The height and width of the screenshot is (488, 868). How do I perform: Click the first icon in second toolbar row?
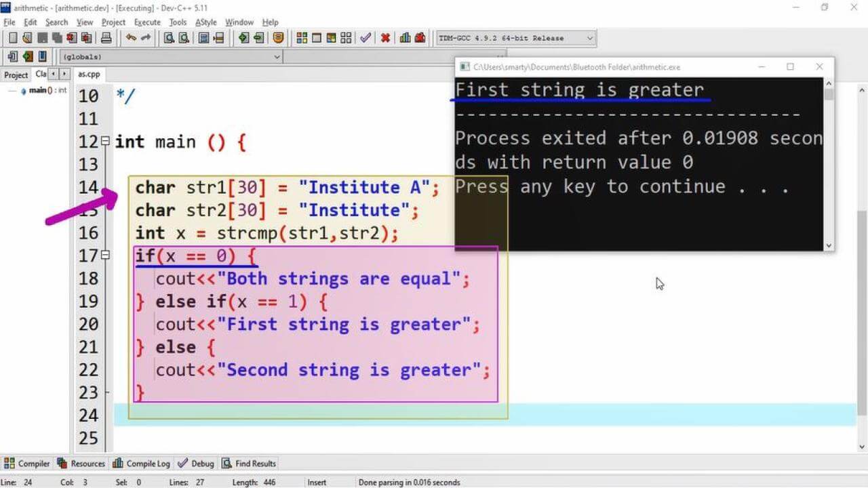click(x=13, y=57)
